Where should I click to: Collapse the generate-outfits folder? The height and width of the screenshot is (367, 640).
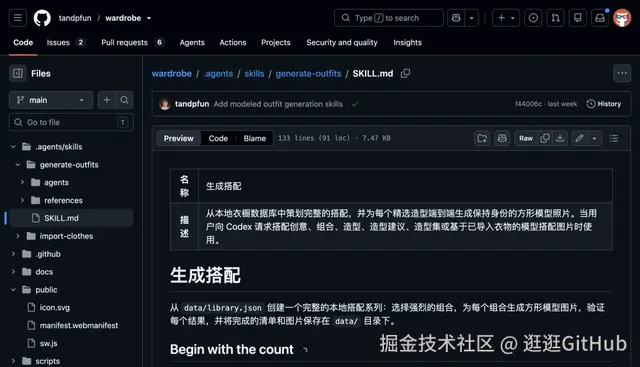click(18, 165)
